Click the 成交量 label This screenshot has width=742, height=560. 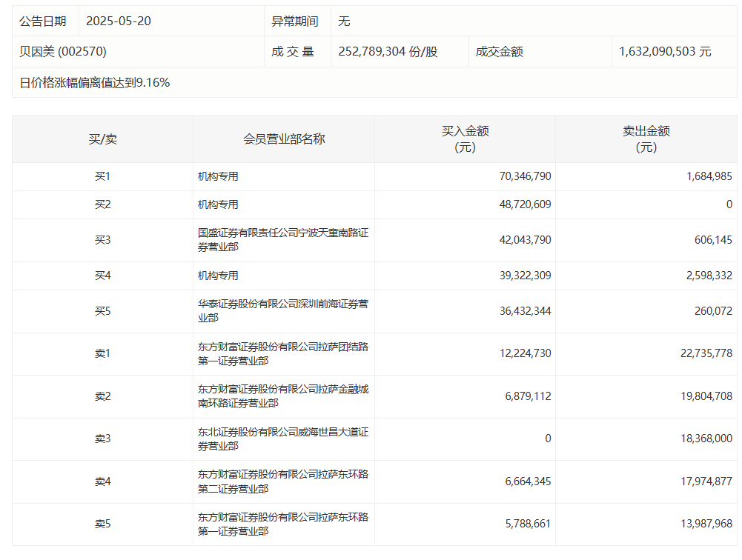[293, 52]
